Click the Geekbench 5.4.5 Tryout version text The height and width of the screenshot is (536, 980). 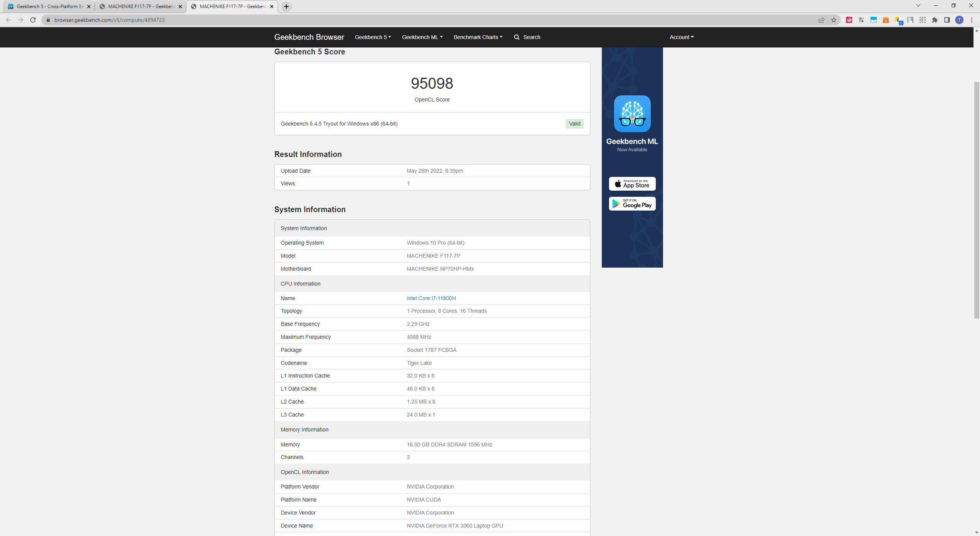(x=339, y=124)
